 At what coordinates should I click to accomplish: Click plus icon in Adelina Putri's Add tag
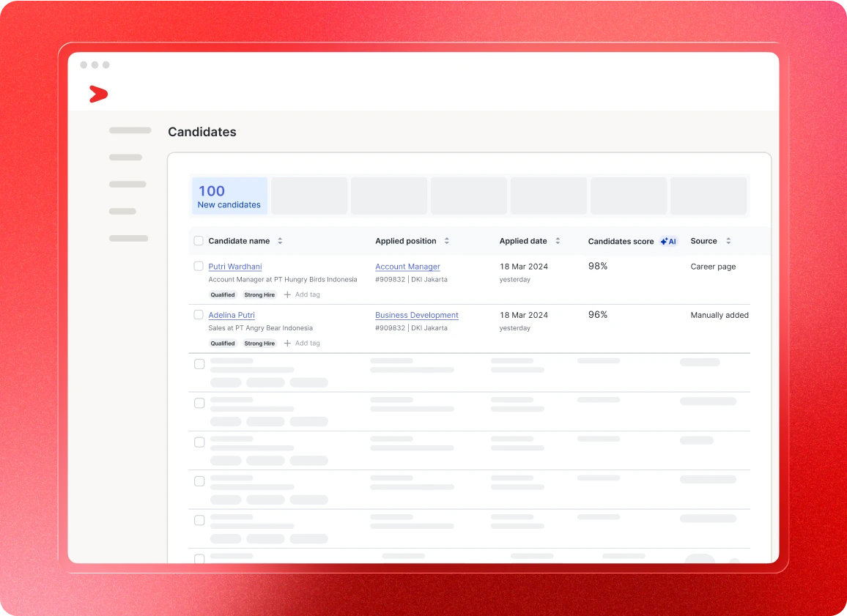tap(287, 344)
